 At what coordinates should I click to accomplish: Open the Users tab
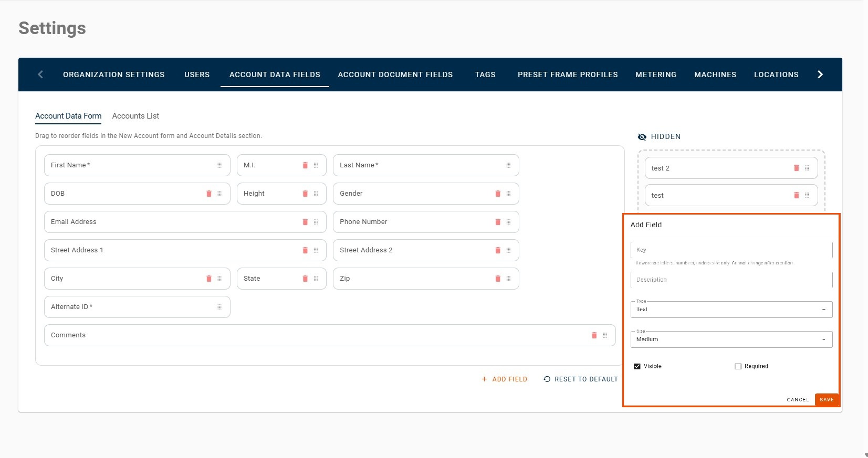coord(197,74)
